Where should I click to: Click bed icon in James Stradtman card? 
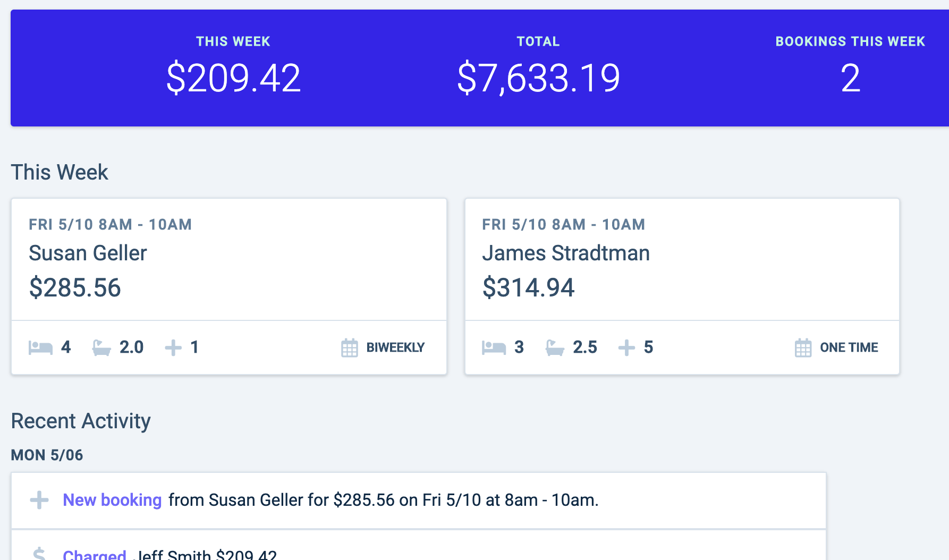click(x=494, y=348)
